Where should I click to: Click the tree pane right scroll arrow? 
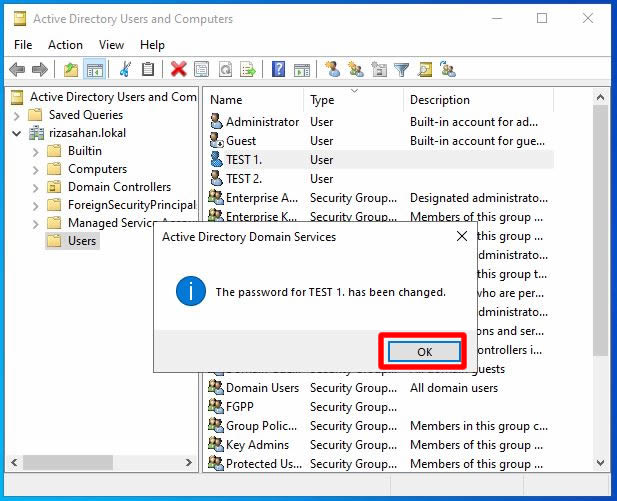(x=189, y=462)
